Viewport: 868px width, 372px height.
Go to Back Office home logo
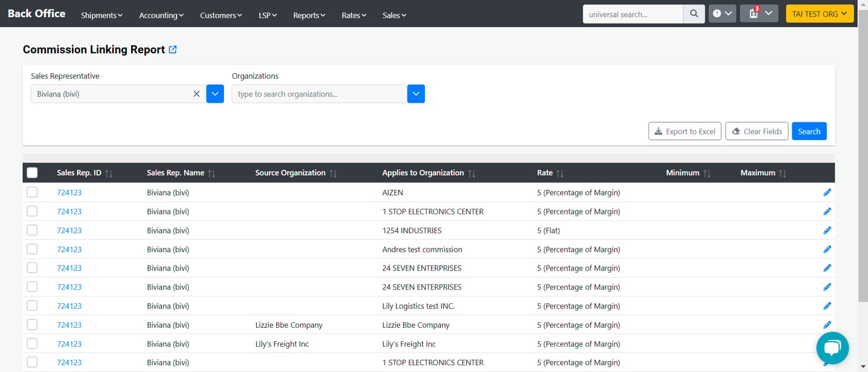pyautogui.click(x=37, y=14)
